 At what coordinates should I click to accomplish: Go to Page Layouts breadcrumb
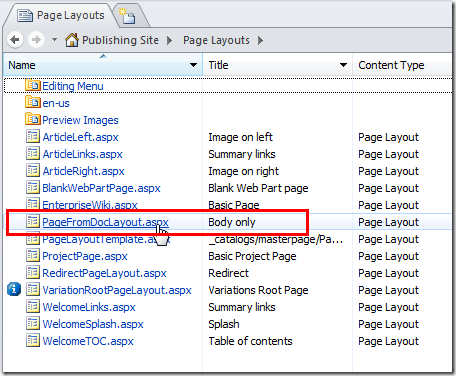216,40
